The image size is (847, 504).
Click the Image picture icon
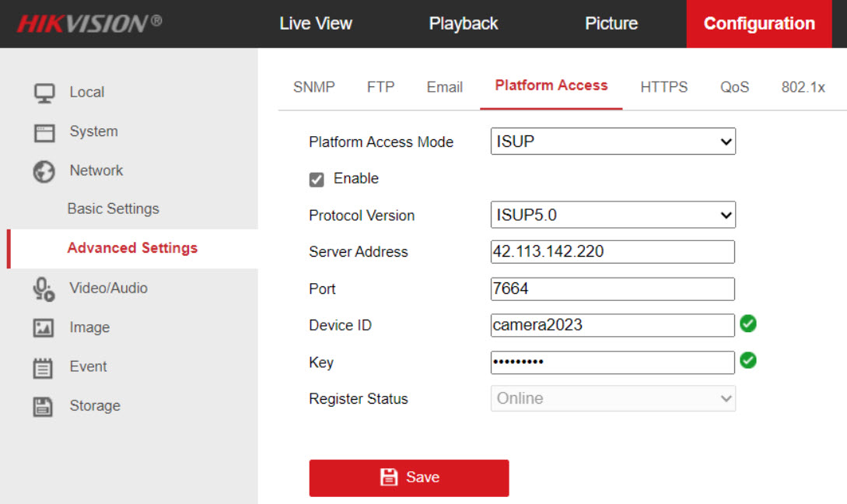point(44,328)
